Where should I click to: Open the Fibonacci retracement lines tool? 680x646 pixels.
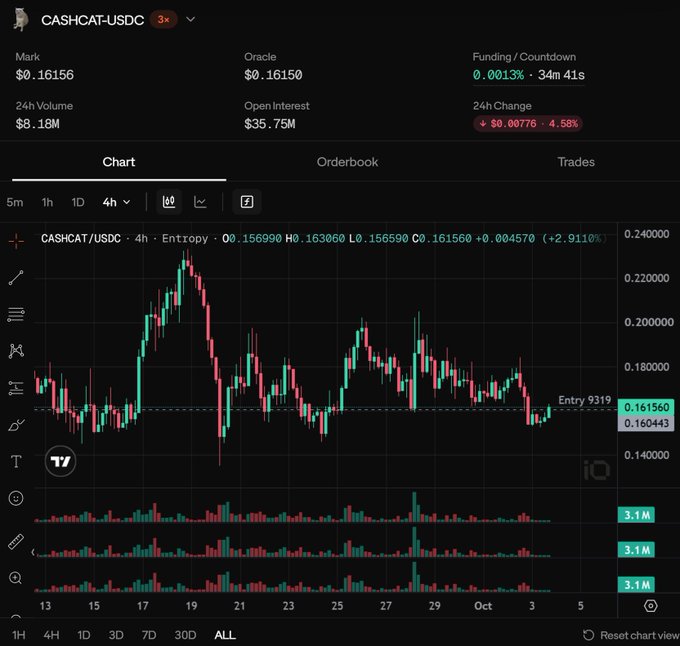[16, 314]
